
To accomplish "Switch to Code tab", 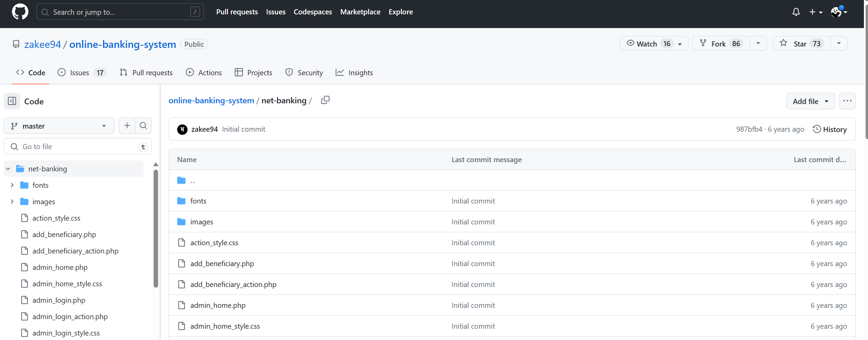I will tap(31, 73).
